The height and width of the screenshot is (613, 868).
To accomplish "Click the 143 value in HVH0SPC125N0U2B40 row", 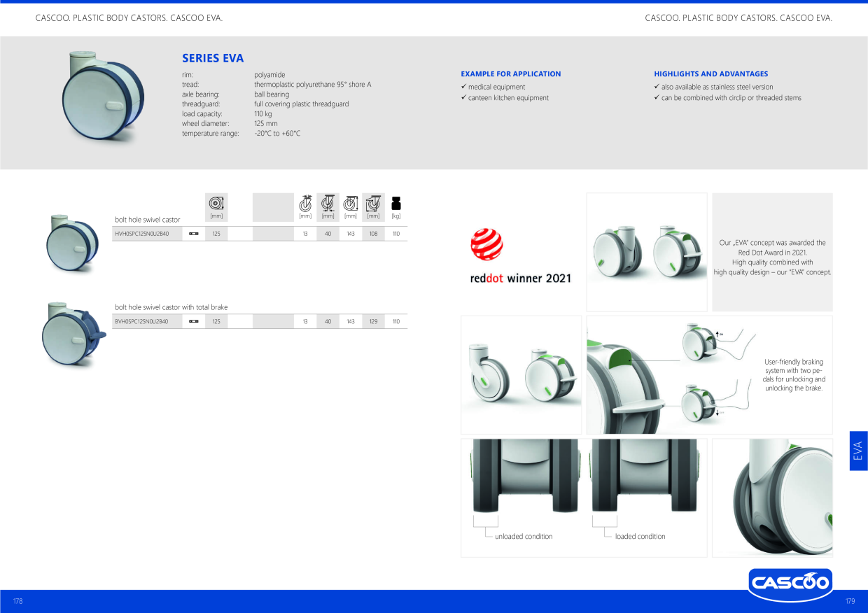I will coord(351,234).
